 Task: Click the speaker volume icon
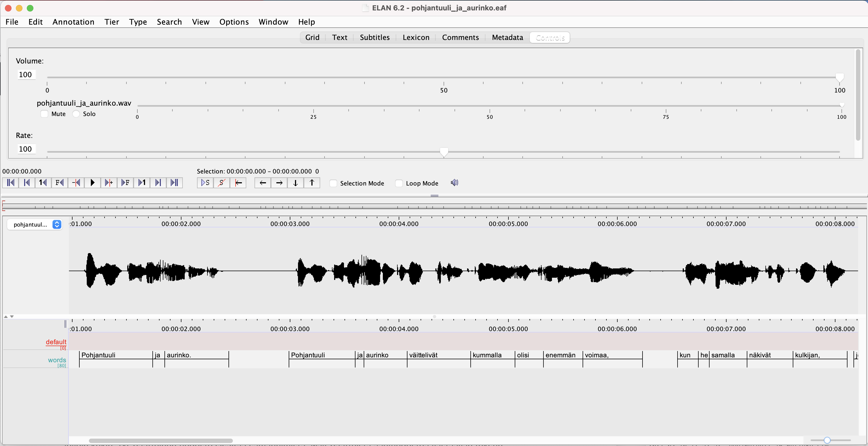point(454,183)
